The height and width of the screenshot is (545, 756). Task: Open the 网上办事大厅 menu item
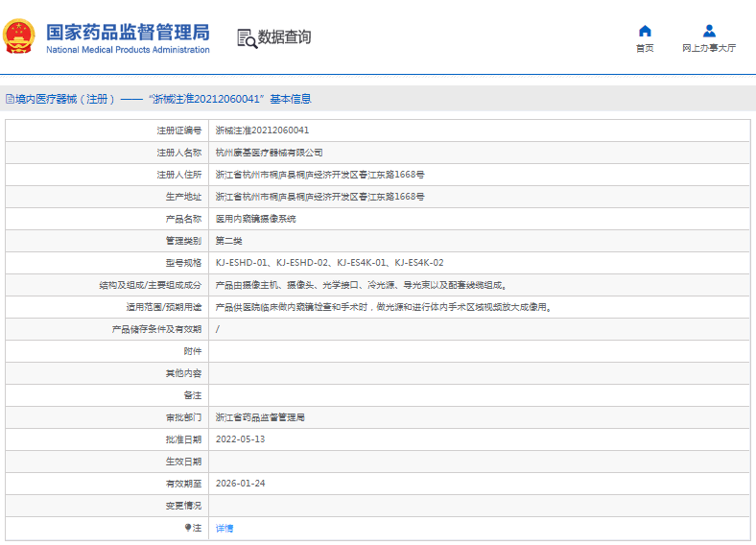point(709,48)
